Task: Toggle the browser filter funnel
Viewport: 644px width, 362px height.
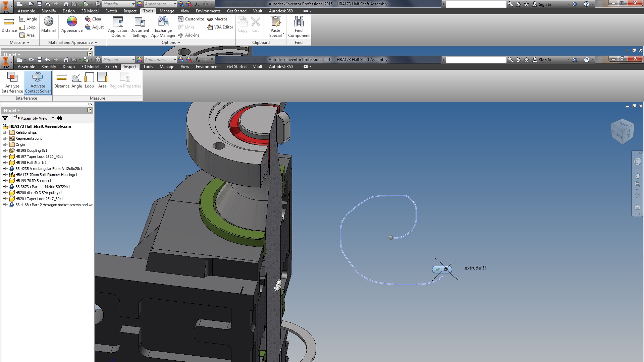Action: pyautogui.click(x=5, y=118)
